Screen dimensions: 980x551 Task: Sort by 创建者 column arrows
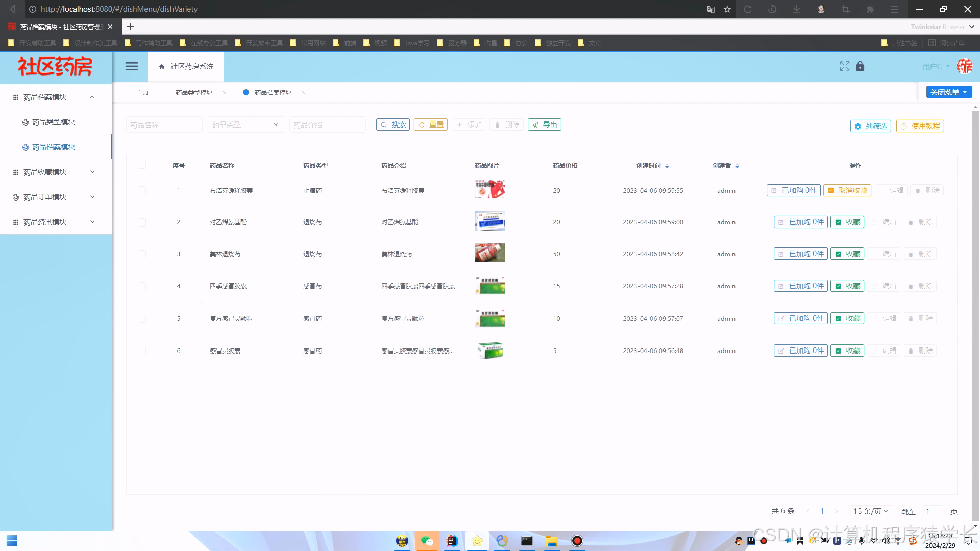(x=737, y=166)
